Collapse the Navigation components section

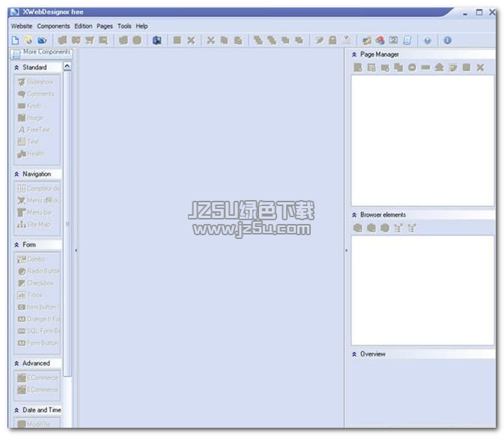(x=16, y=174)
